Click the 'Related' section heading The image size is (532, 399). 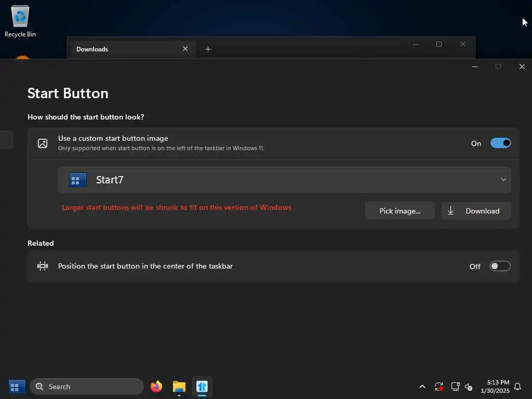[41, 243]
